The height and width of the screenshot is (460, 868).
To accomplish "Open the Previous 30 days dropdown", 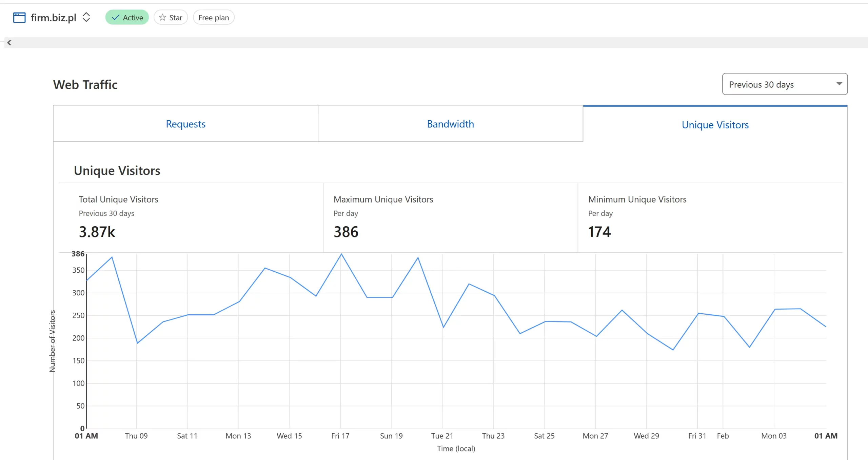I will click(784, 84).
